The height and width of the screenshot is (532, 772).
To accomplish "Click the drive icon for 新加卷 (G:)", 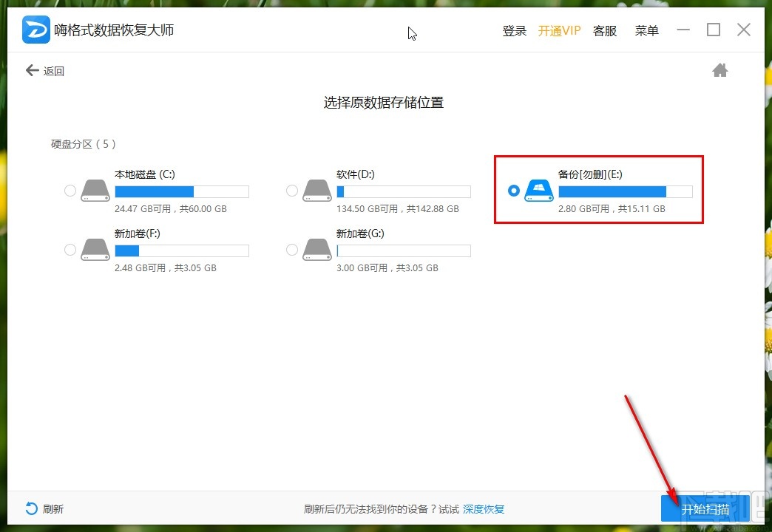I will [316, 250].
